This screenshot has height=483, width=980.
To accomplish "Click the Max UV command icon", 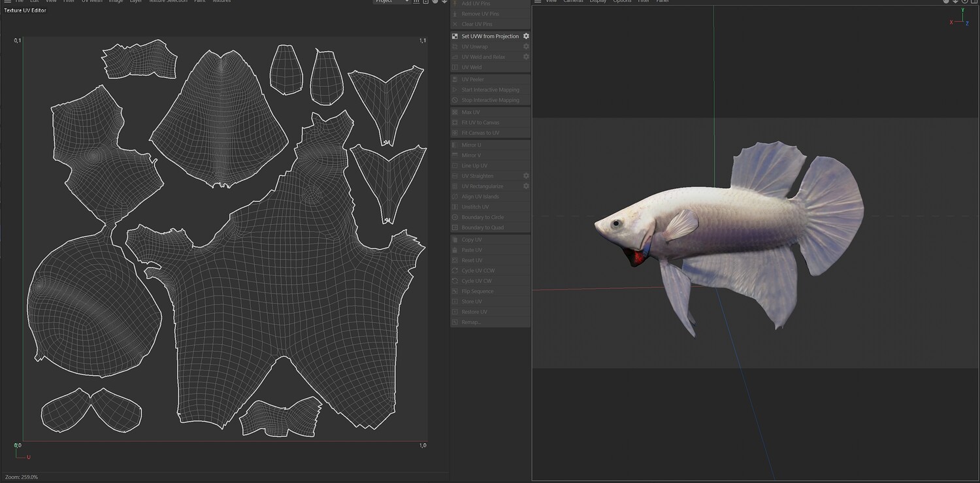I will coord(455,112).
